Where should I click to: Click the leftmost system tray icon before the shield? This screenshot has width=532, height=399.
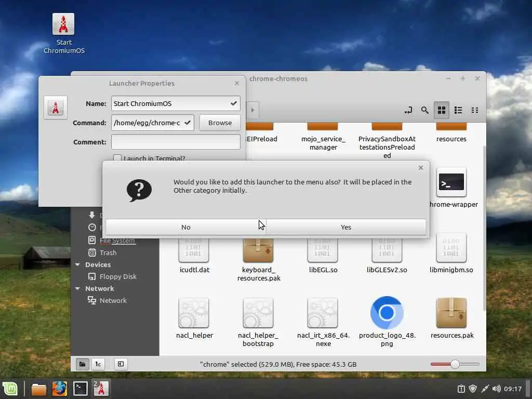(x=461, y=389)
